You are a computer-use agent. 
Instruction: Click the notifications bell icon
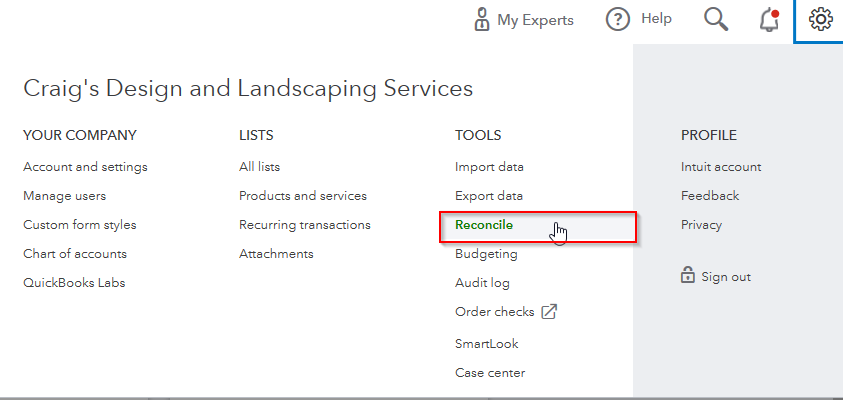coord(769,20)
